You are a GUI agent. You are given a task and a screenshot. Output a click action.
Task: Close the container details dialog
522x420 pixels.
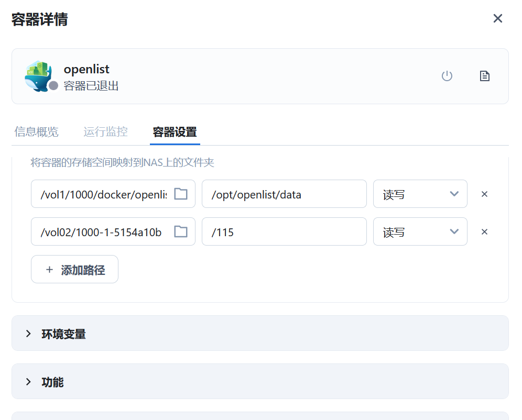coord(498,18)
